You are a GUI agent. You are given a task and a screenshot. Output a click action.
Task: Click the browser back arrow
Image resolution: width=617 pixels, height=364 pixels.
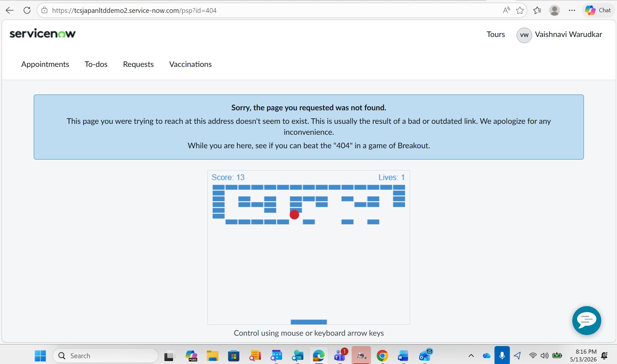[10, 10]
